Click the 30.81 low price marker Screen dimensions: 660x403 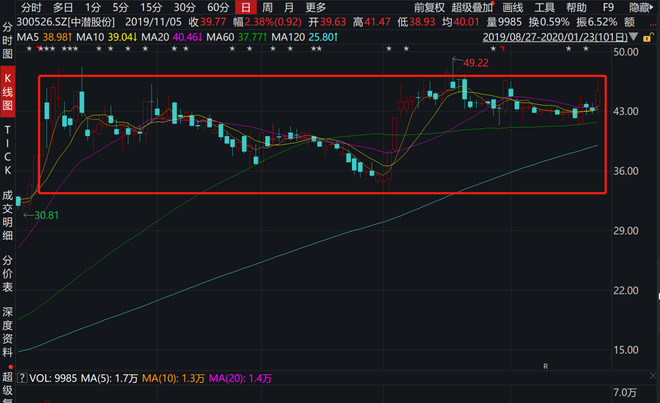(x=46, y=215)
